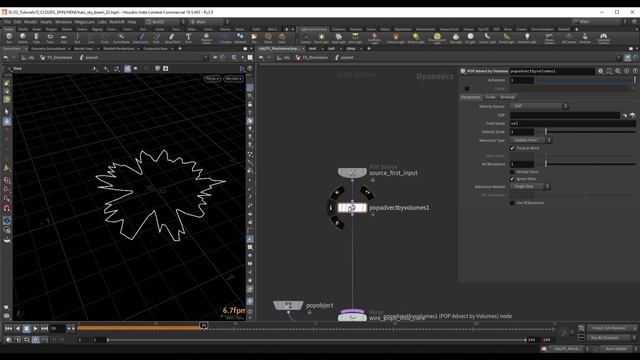This screenshot has height=360, width=640.
Task: Jump to the first frame
Action: point(8,328)
